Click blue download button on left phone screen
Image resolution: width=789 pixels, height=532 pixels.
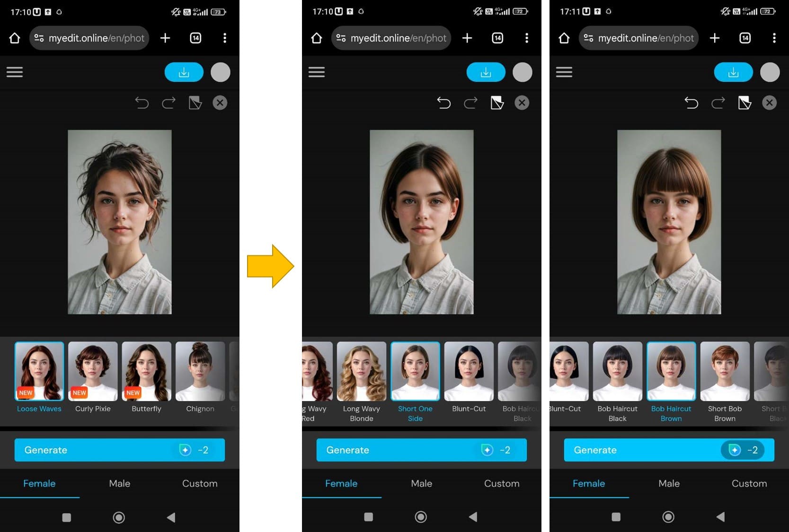click(184, 72)
